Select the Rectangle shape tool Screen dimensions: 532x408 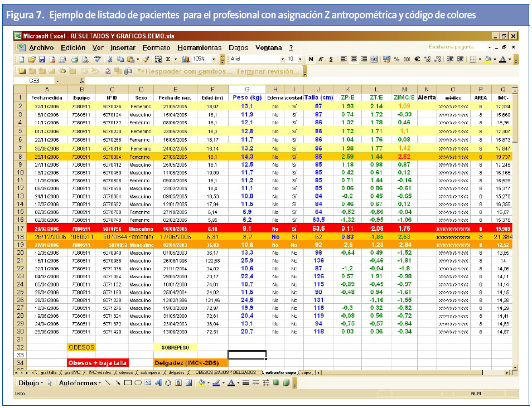click(x=128, y=383)
